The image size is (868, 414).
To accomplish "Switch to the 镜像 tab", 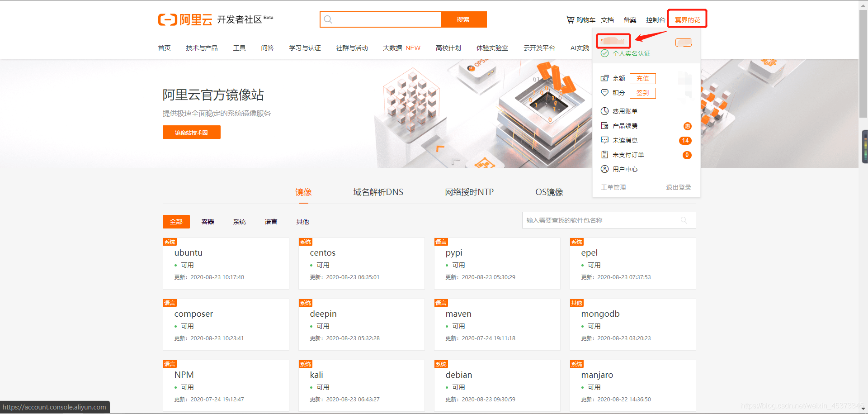I will click(303, 192).
